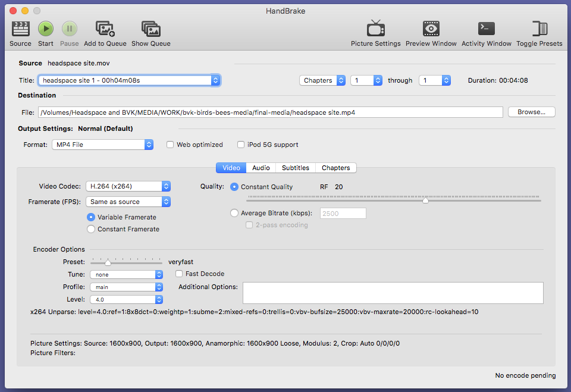Switch to the Audio tab
The image size is (571, 392).
tap(261, 168)
